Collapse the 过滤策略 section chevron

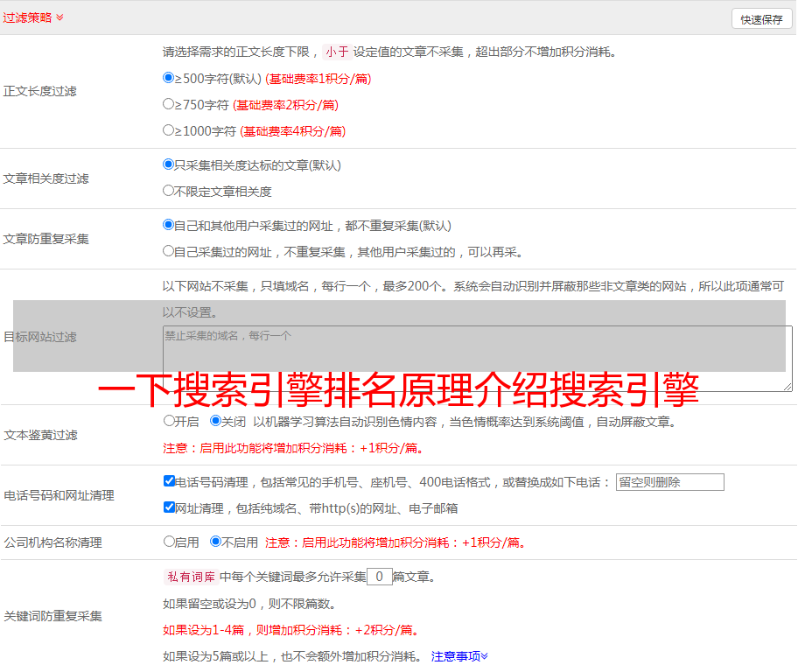click(59, 17)
